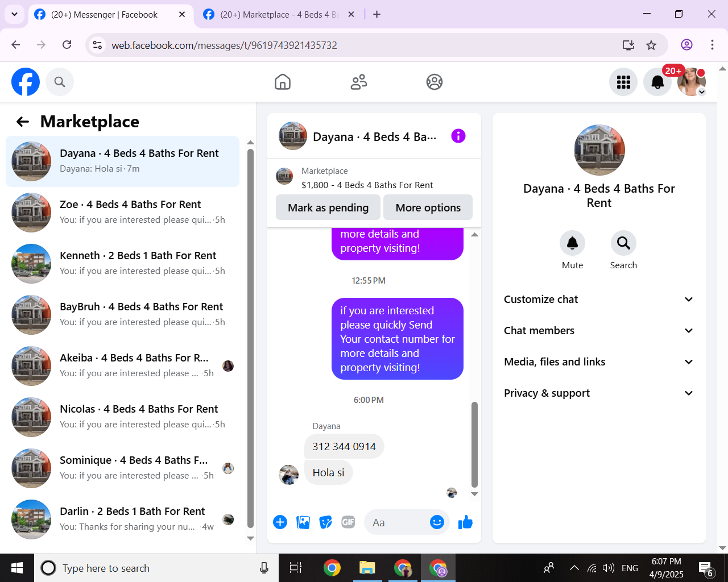This screenshot has height=582, width=728.
Task: Close the Messenger | Facebook tab
Action: pyautogui.click(x=182, y=14)
